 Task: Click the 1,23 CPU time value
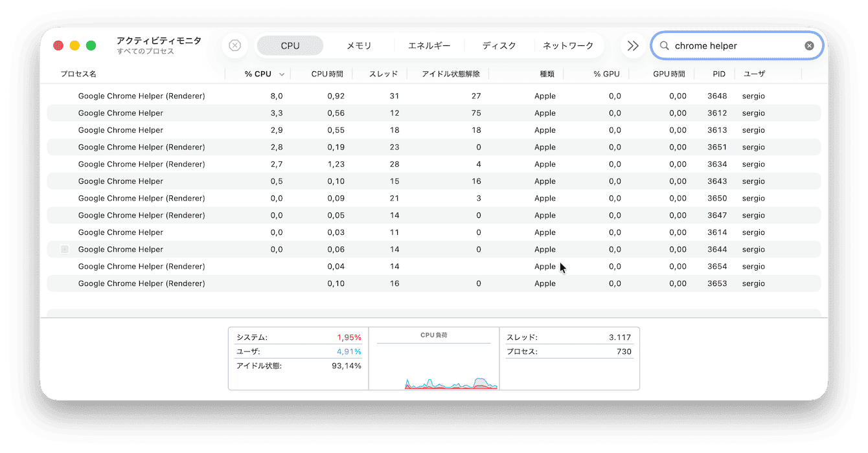point(336,164)
